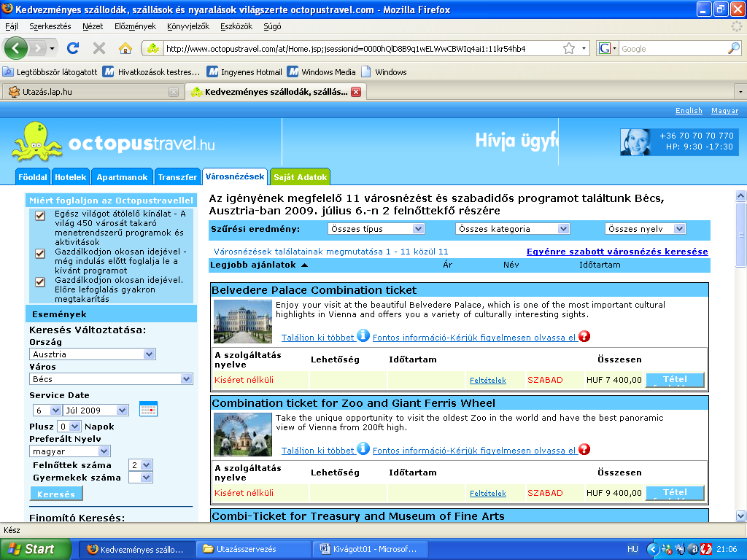Close the Kedvezményes szállodák tab

point(356,92)
